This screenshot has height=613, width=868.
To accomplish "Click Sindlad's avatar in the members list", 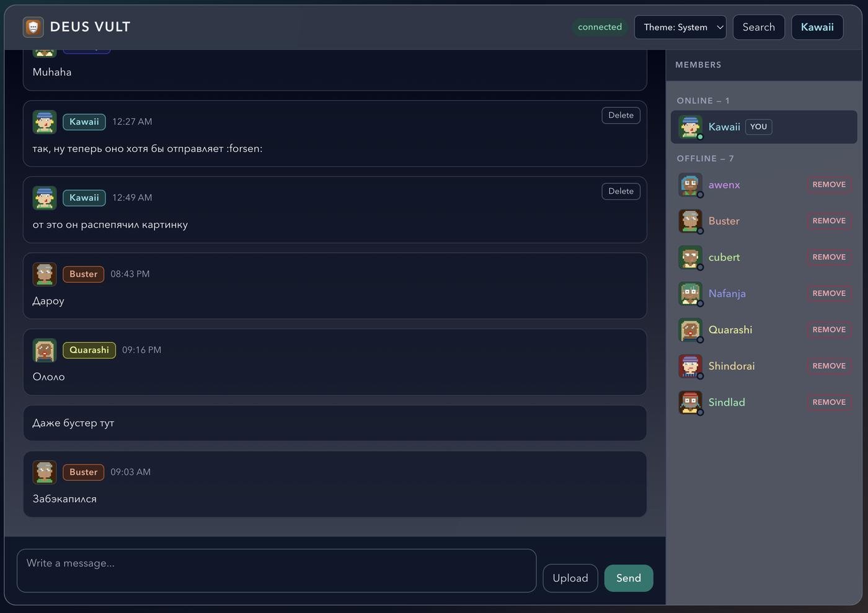I will (x=690, y=403).
